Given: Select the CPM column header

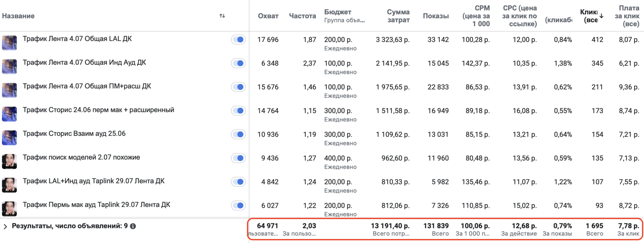Looking at the screenshot, I should point(476,16).
